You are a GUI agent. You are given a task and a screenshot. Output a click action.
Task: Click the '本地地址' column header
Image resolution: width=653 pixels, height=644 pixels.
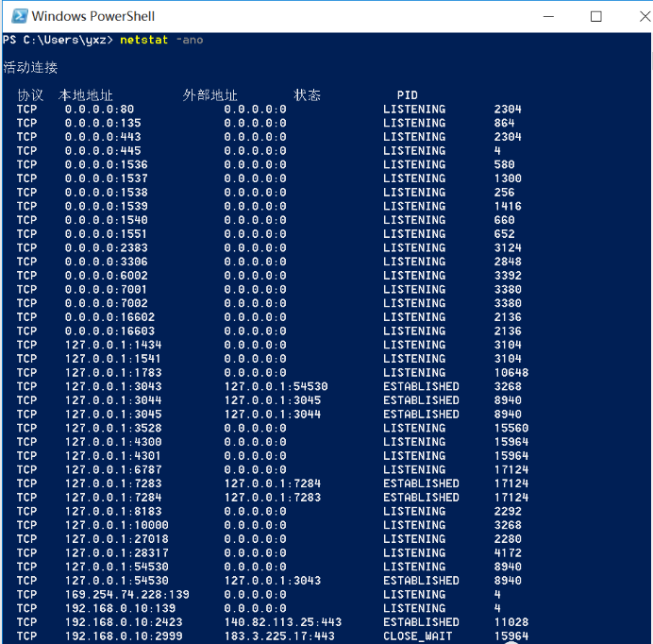[x=85, y=95]
